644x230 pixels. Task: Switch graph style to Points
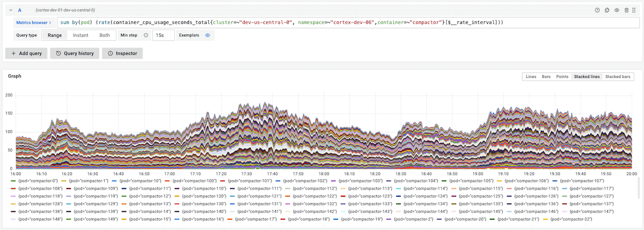562,77
